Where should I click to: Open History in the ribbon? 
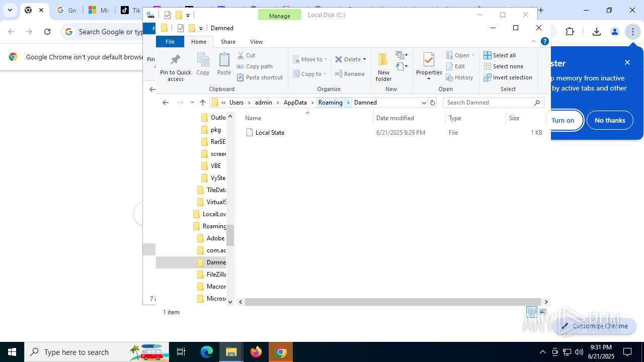click(x=459, y=77)
